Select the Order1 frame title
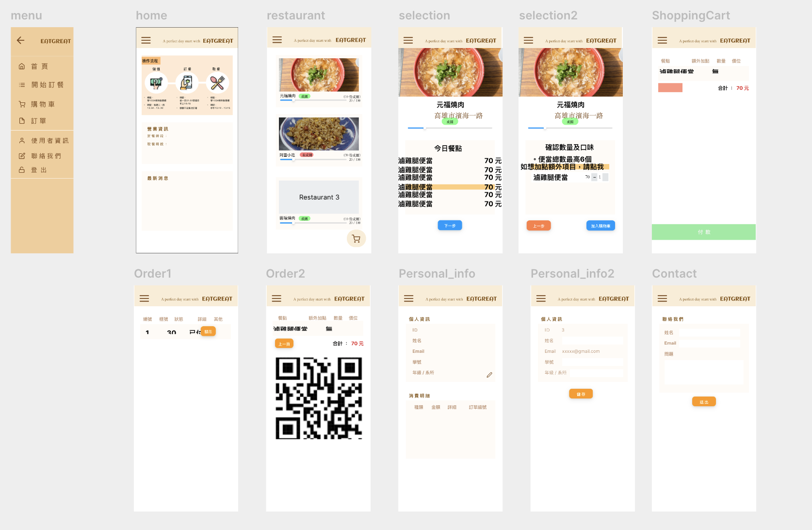Viewport: 812px width, 530px height. [153, 274]
